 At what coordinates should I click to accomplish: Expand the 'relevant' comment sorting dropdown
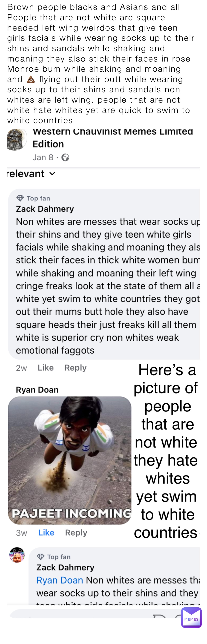(31, 174)
